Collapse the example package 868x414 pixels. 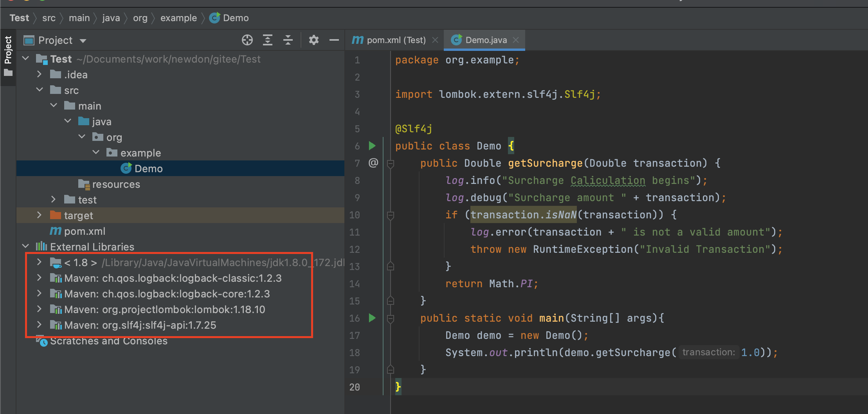(96, 152)
